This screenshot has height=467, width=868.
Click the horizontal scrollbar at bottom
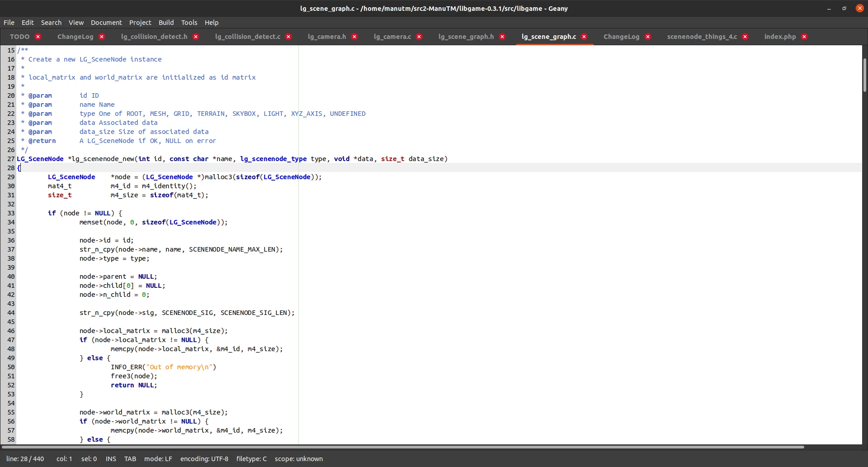[x=403, y=447]
